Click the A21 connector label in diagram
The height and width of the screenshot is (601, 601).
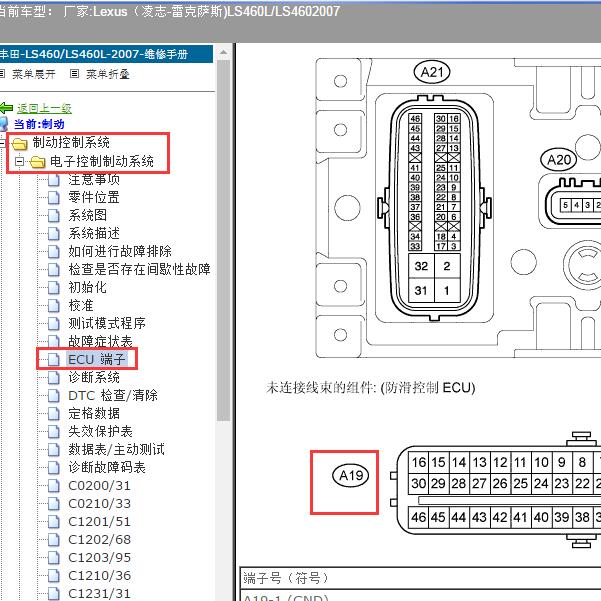[432, 72]
